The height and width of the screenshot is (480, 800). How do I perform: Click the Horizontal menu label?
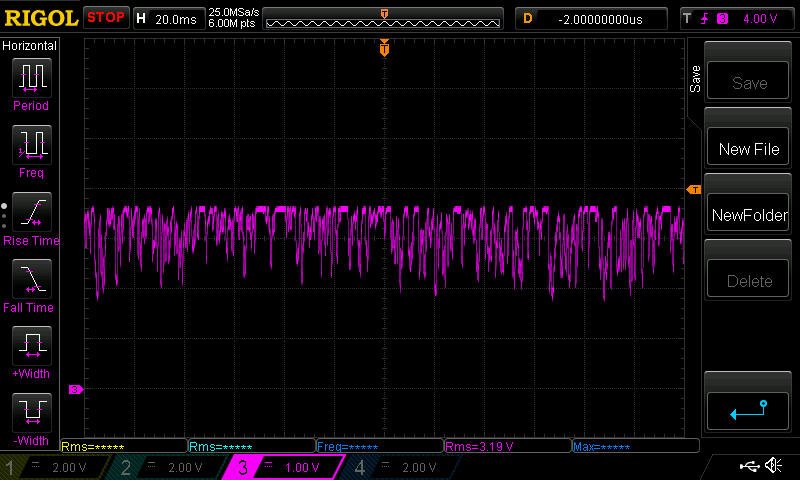click(29, 45)
